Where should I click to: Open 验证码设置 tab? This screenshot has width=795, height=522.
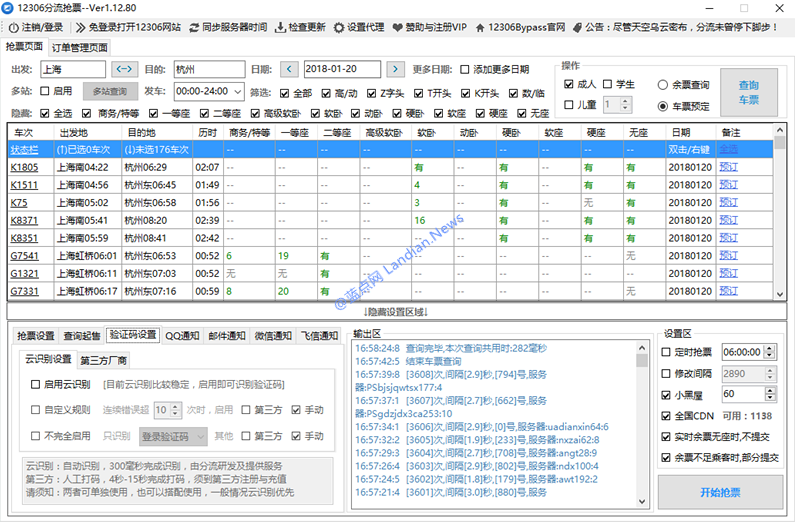click(x=133, y=334)
